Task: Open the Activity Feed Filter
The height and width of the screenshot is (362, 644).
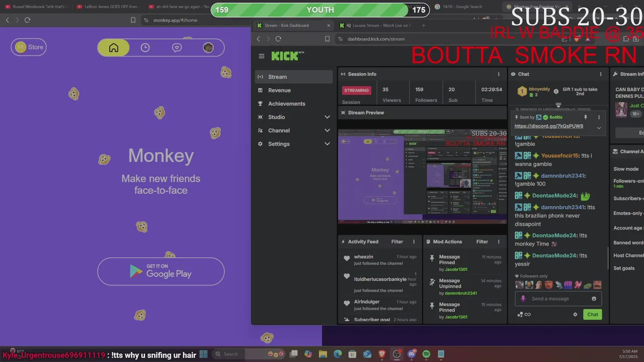Action: [x=397, y=242]
